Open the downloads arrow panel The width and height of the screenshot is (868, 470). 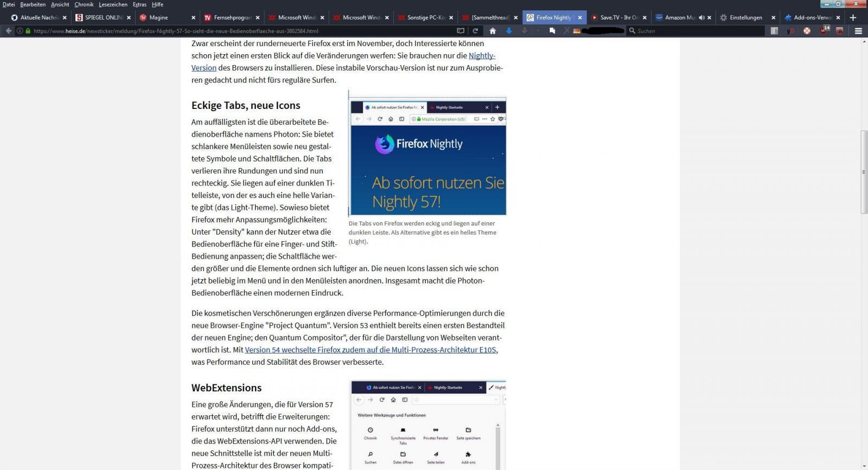click(509, 31)
